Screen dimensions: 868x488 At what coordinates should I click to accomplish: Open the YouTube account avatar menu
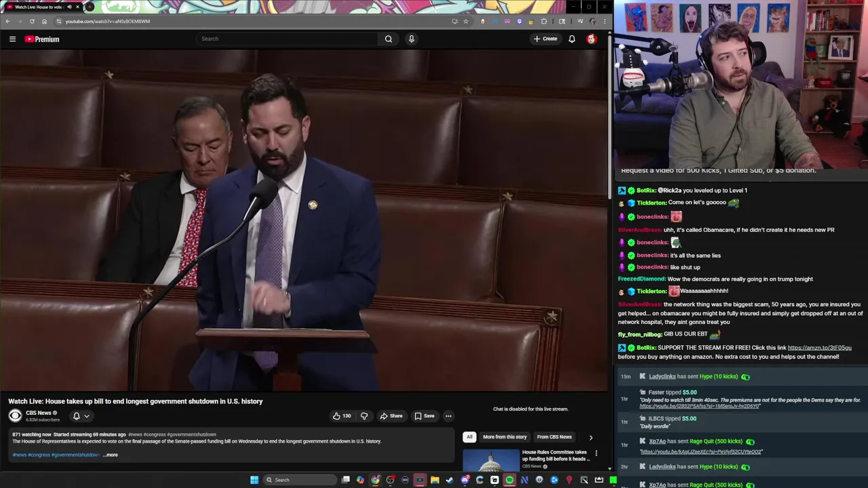click(591, 39)
